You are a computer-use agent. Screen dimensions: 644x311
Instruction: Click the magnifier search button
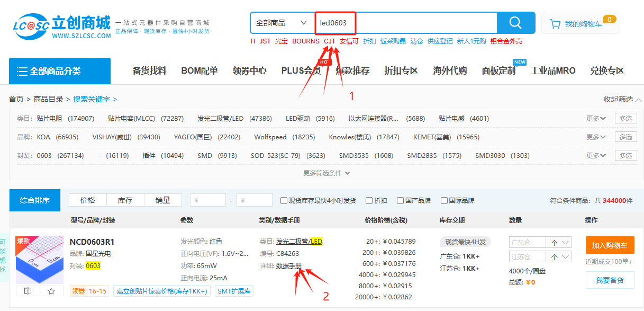pyautogui.click(x=515, y=23)
